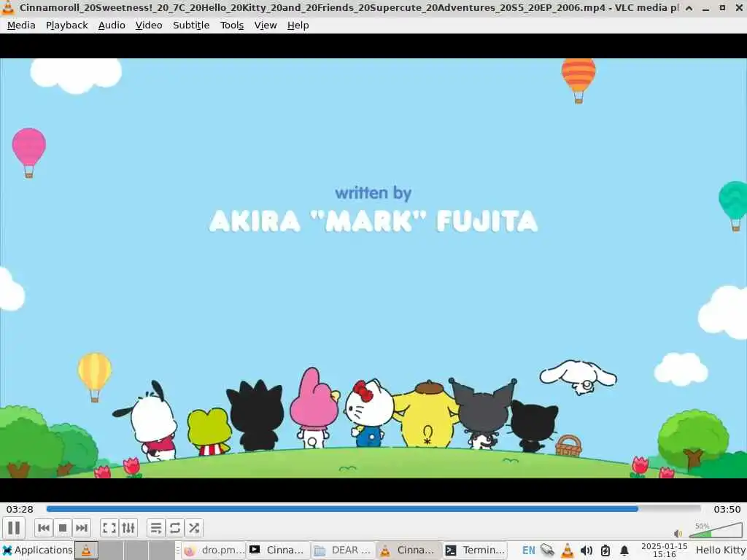Skip to next media in playlist
The image size is (747, 560).
tap(82, 528)
